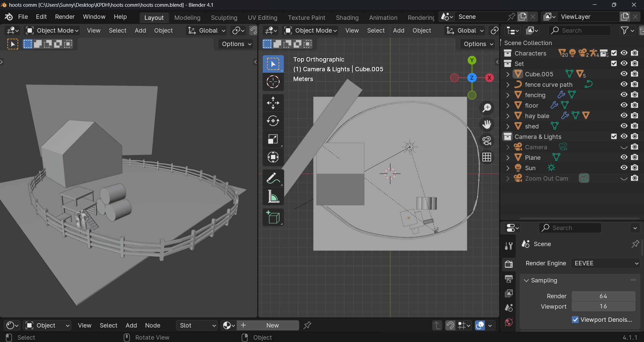Screen dimensions: 644x342
Task: Activate the Scale tool
Action: point(273,139)
